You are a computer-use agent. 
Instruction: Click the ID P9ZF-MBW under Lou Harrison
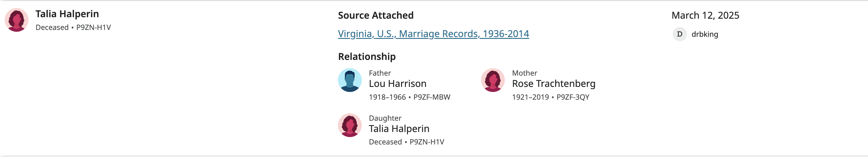tap(432, 97)
